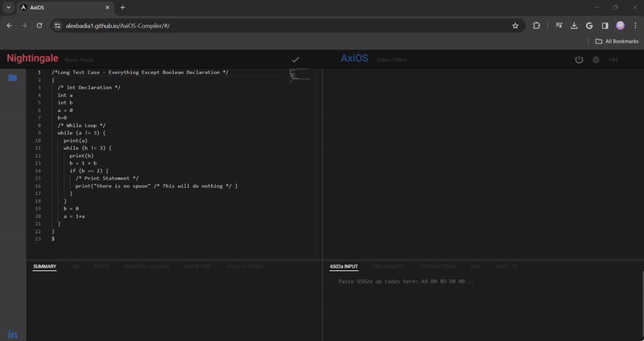Select the HOST LOG tab

coord(507,267)
